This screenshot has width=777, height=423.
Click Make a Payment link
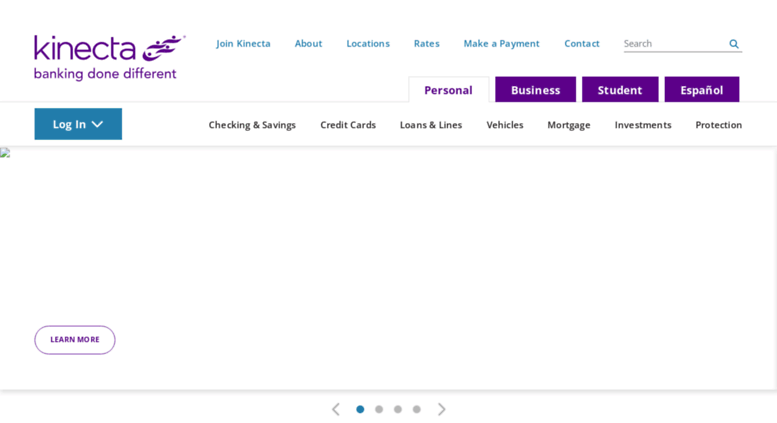click(501, 44)
